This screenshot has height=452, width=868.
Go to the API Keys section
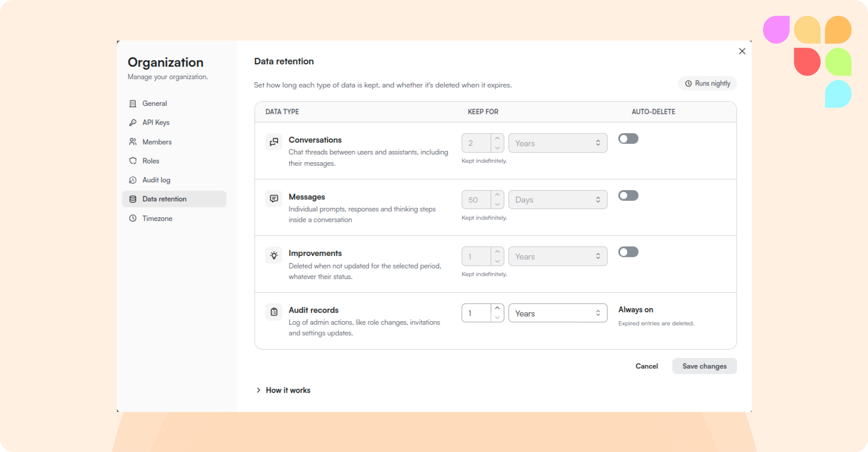174,123
